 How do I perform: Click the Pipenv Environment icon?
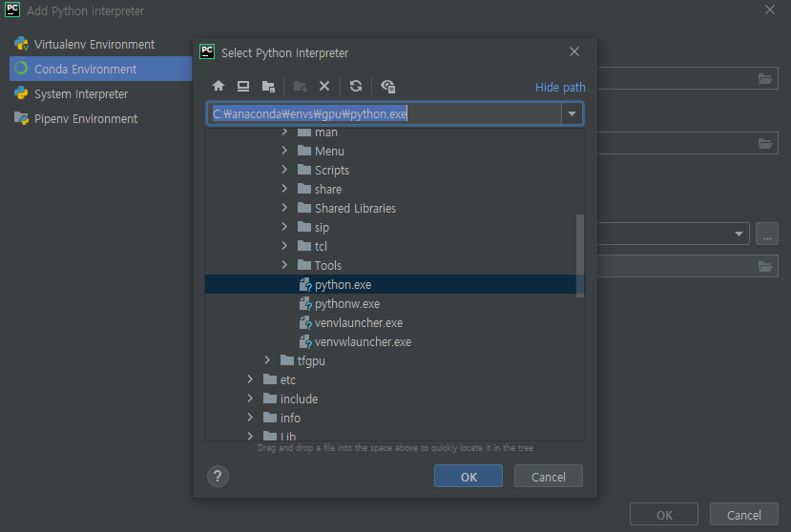tap(21, 118)
